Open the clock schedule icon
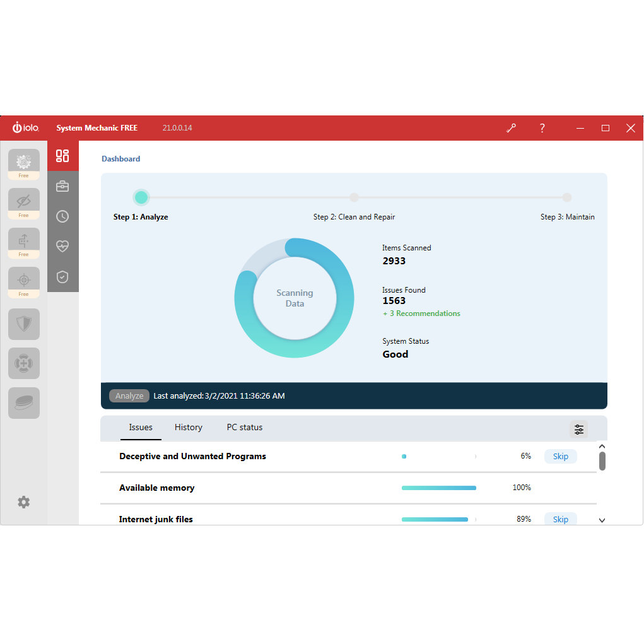This screenshot has width=644, height=644. point(62,216)
